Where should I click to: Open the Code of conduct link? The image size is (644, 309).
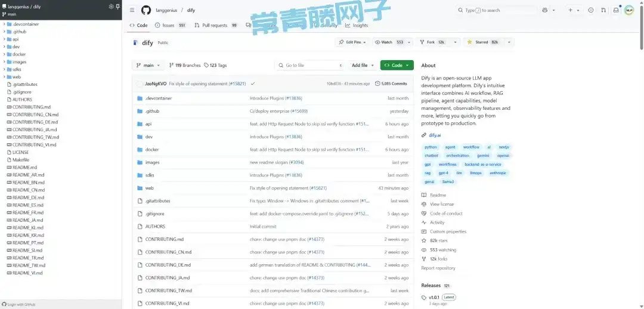pos(446,214)
